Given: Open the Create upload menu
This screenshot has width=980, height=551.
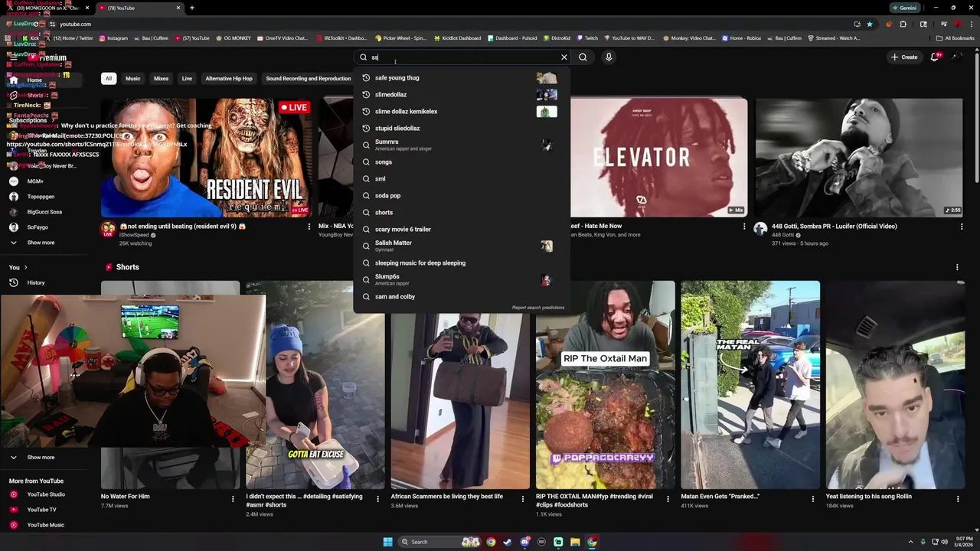Looking at the screenshot, I should click(904, 57).
